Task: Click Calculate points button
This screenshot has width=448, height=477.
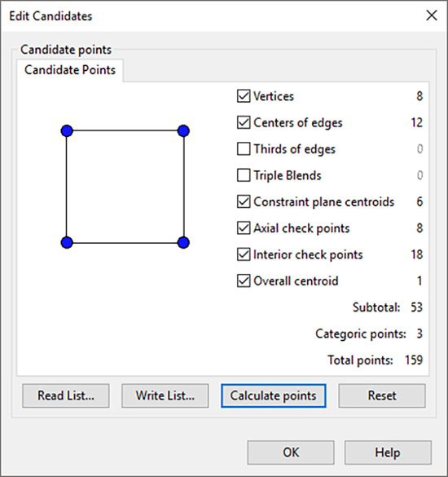Action: click(274, 395)
